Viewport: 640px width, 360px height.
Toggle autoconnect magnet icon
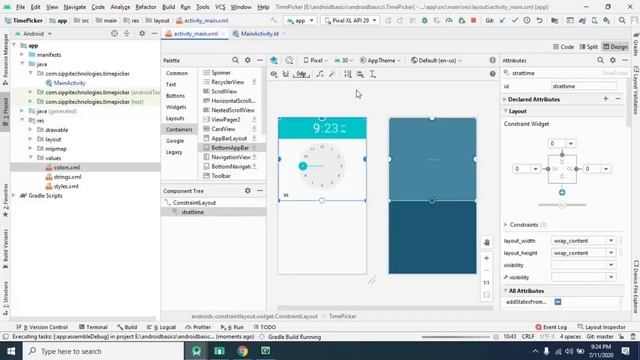(x=286, y=74)
